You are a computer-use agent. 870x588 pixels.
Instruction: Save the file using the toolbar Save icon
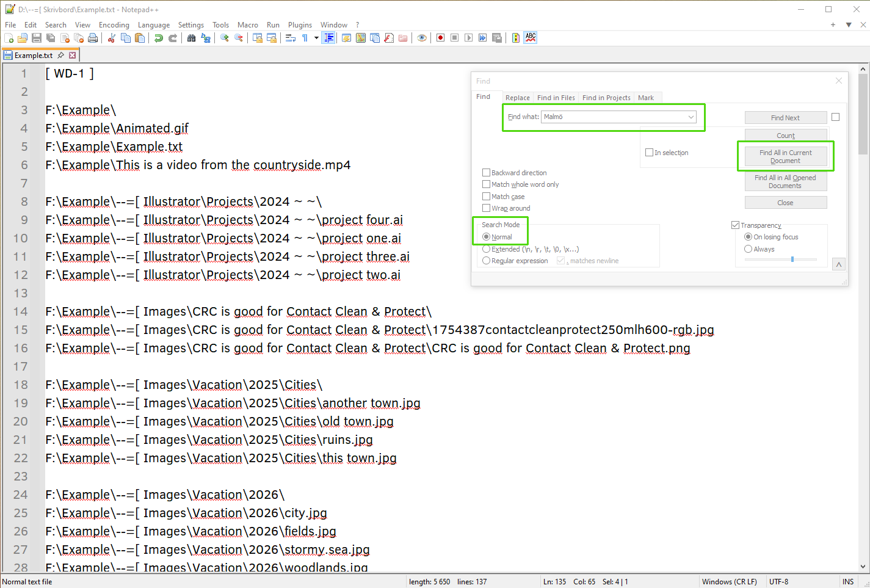37,38
